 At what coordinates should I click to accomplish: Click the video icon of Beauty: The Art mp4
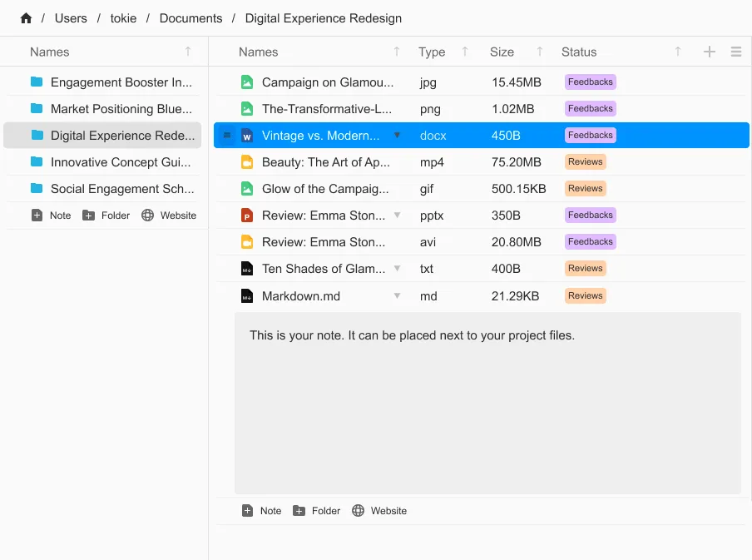246,162
